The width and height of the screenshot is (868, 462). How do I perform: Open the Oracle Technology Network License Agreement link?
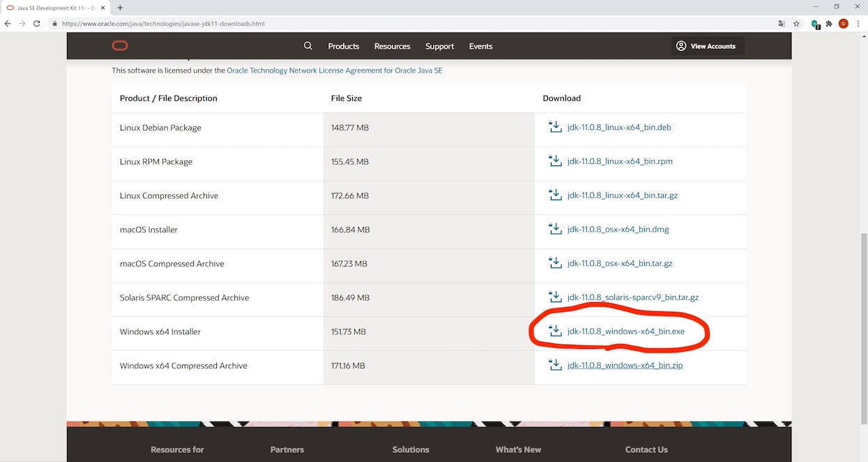335,70
